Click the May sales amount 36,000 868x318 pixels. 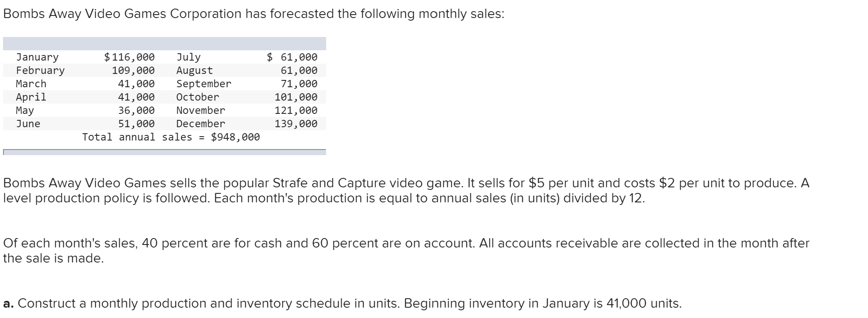point(136,110)
